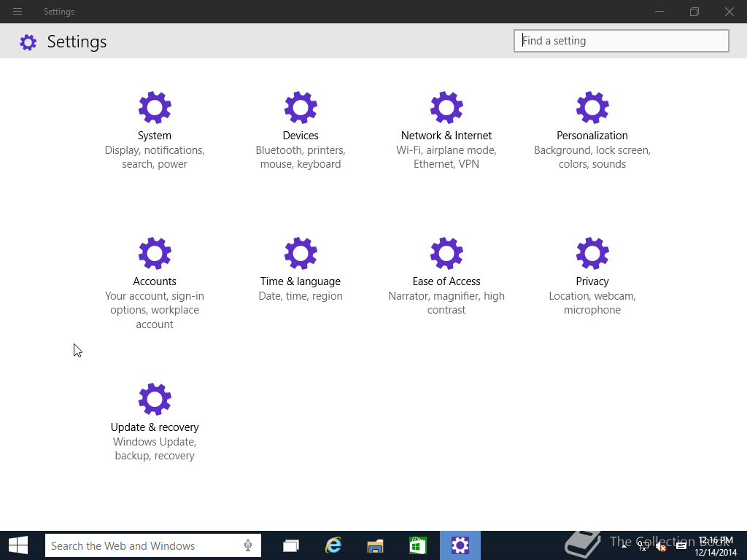Viewport: 747px width, 560px height.
Task: Open the Accounts gear icon
Action: 155,253
